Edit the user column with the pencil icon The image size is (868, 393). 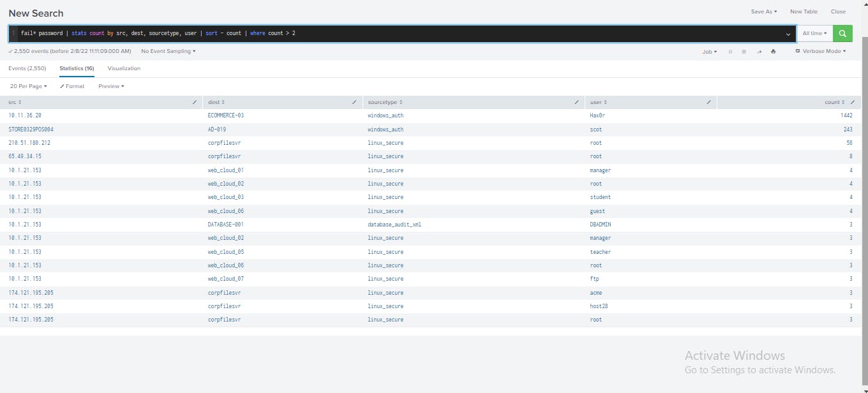(x=708, y=102)
